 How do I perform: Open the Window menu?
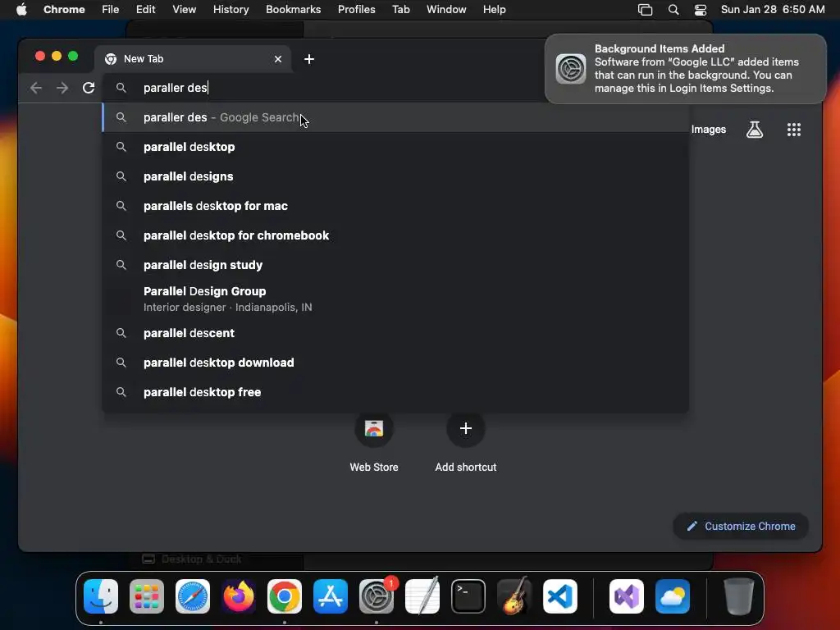446,10
